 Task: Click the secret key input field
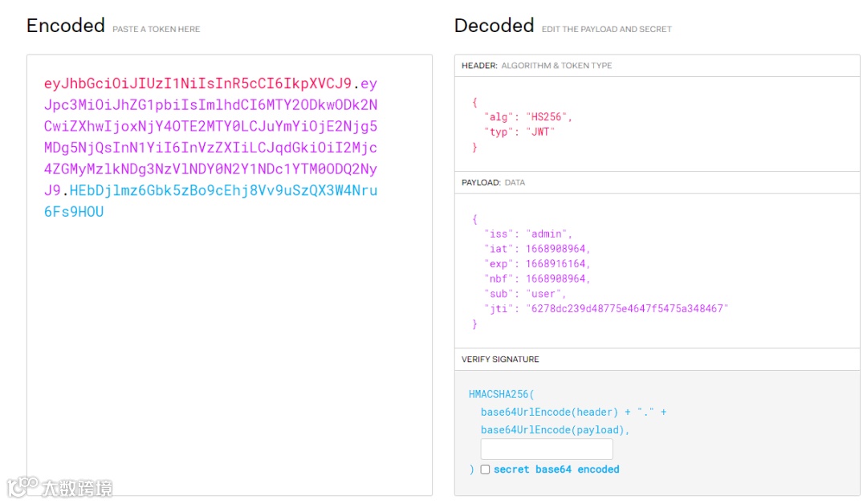547,449
